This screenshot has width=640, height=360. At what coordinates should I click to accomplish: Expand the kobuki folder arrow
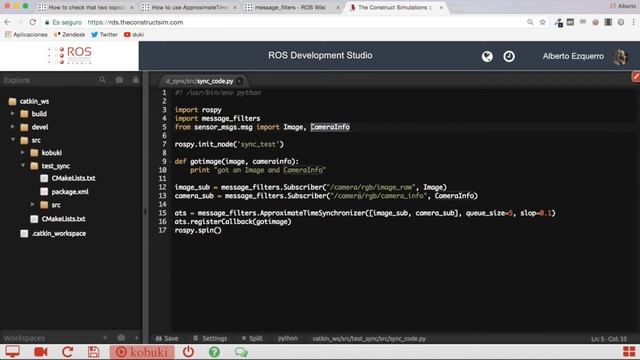point(22,153)
